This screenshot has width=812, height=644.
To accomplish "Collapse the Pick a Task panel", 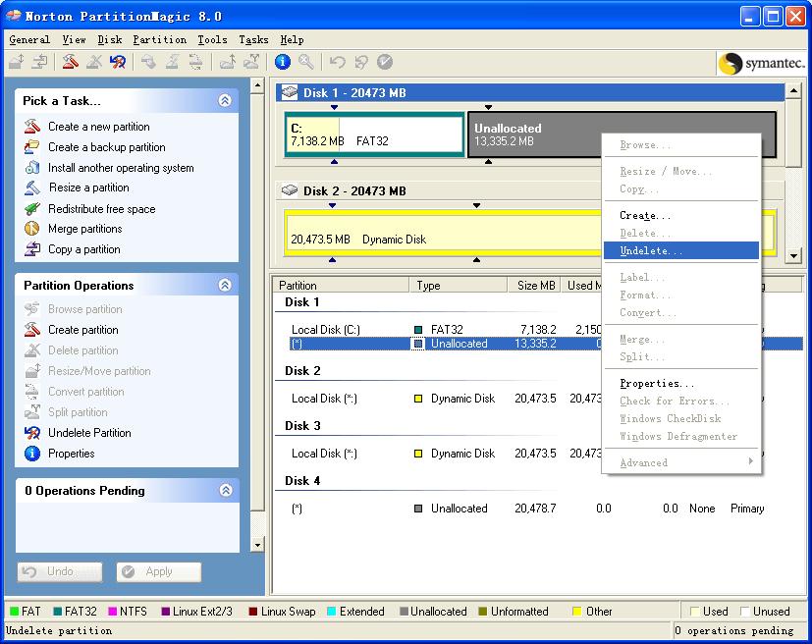I will click(x=225, y=100).
